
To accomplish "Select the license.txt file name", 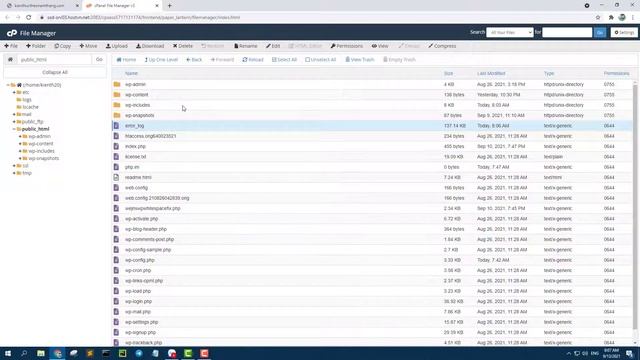I will 135,157.
